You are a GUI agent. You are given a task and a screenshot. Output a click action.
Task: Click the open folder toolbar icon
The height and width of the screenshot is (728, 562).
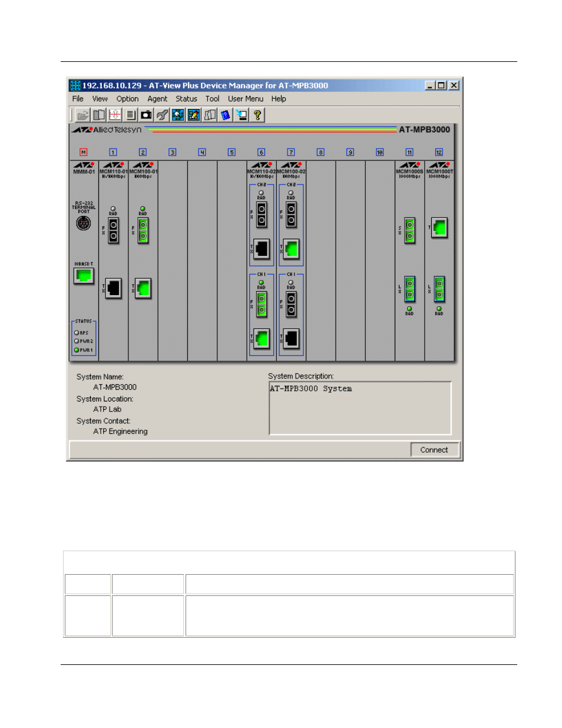coord(83,115)
